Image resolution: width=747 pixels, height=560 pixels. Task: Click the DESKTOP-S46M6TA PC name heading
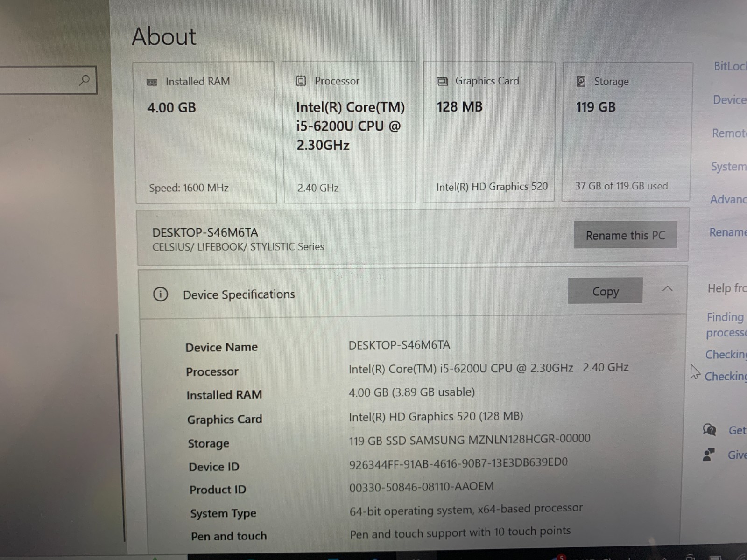point(205,232)
